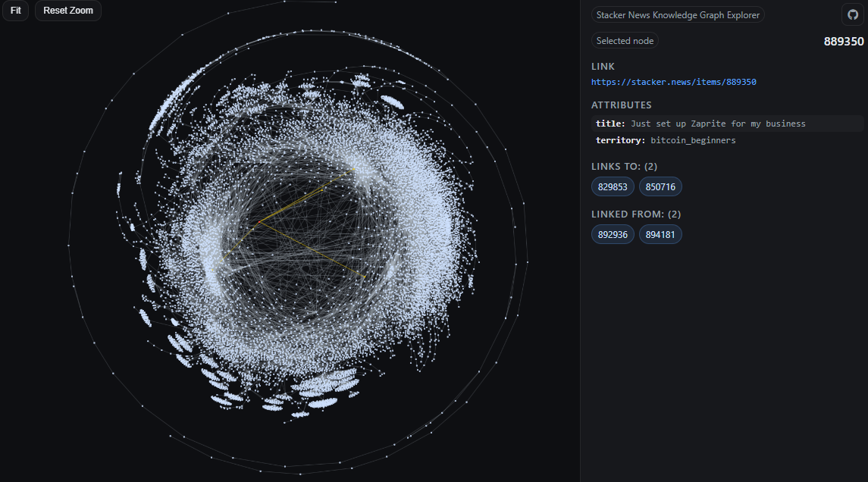
Task: Click the Fit button
Action: pos(15,11)
